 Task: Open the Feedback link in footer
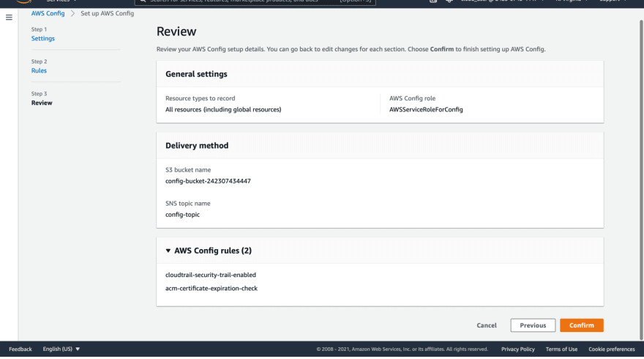click(x=20, y=349)
